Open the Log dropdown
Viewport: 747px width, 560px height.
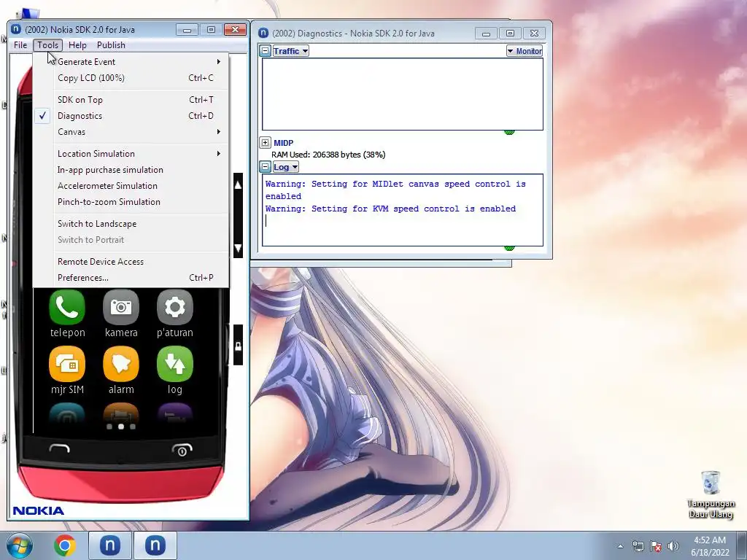285,167
